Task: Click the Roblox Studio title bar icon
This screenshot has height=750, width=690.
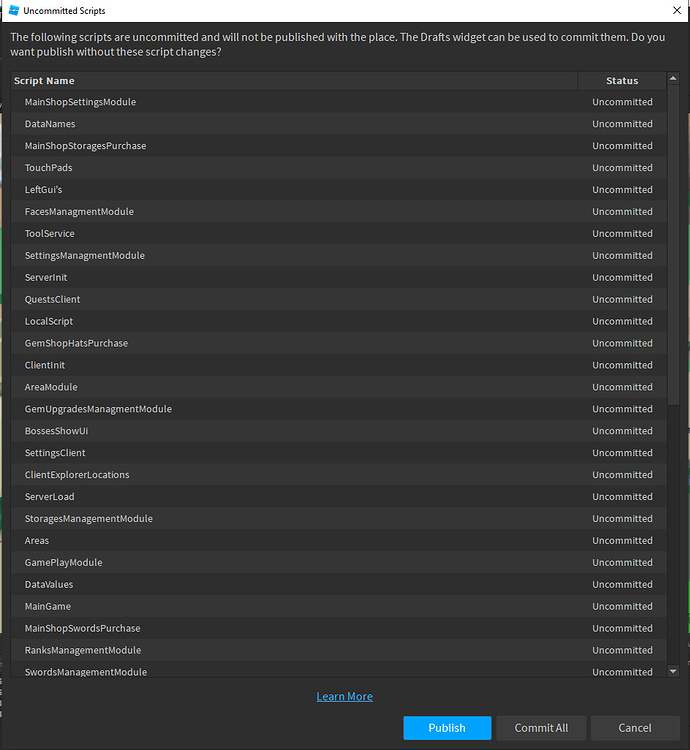Action: (x=14, y=11)
